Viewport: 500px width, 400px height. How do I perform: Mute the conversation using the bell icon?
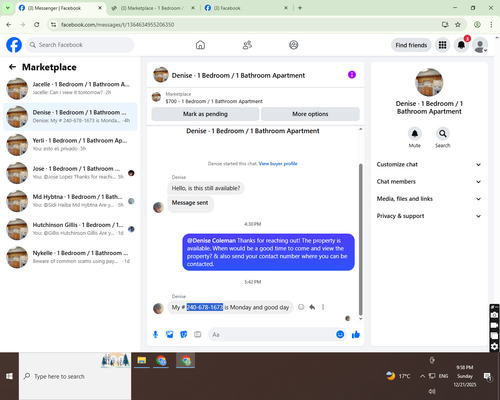click(415, 134)
